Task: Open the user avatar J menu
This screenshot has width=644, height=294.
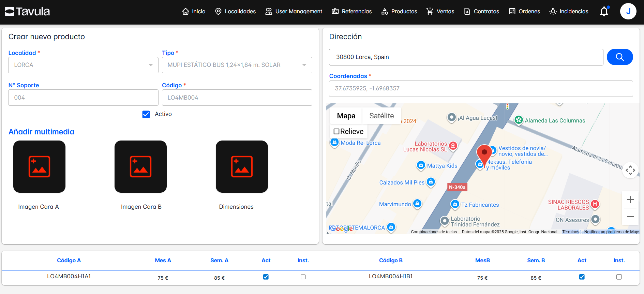Action: coord(628,12)
